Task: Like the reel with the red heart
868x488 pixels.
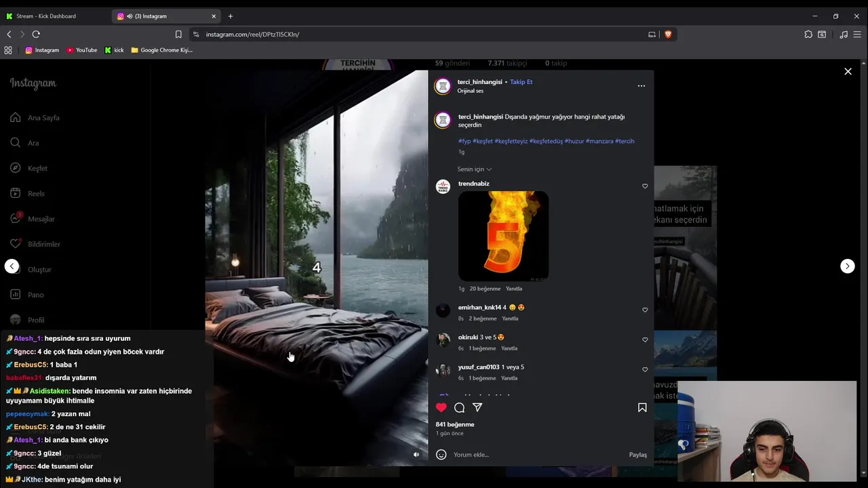Action: click(441, 407)
